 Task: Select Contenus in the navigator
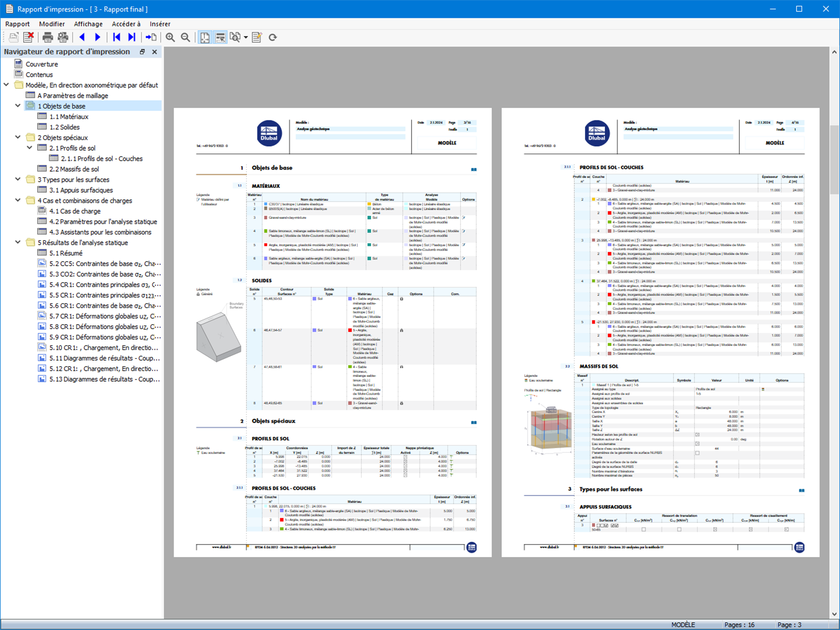[x=39, y=75]
